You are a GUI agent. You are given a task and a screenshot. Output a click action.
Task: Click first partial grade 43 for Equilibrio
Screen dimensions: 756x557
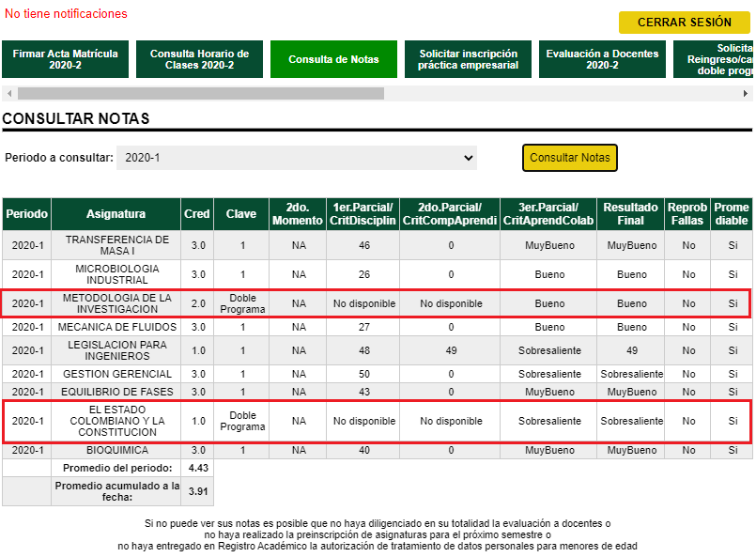[364, 392]
